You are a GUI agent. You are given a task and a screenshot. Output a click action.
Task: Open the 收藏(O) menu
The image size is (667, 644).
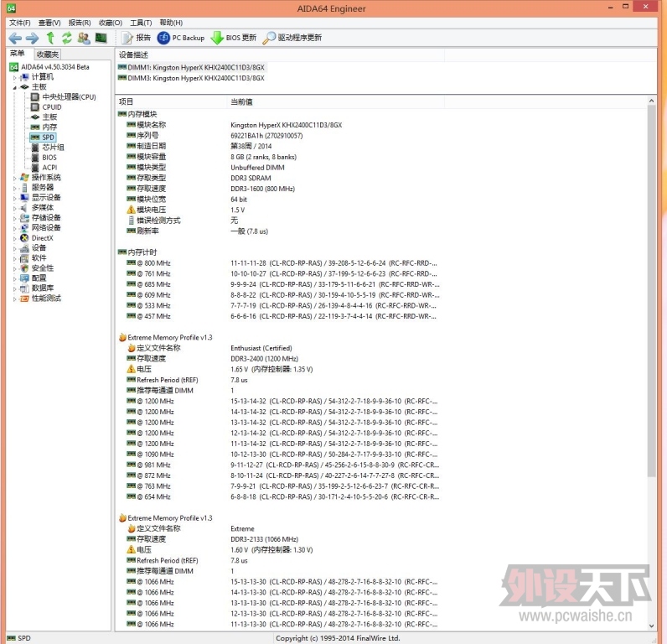coord(110,23)
